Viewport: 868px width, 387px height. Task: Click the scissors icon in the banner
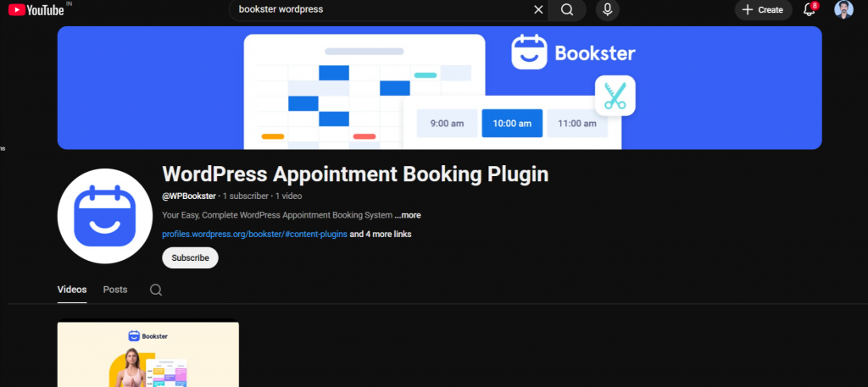615,96
